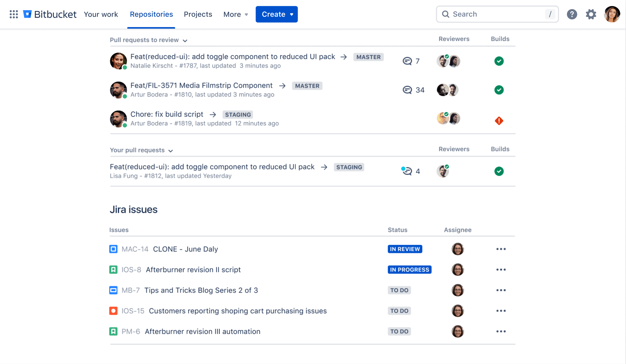Viewport: 626px width, 364px height.
Task: Click the MAC-14 task type icon
Action: (113, 249)
